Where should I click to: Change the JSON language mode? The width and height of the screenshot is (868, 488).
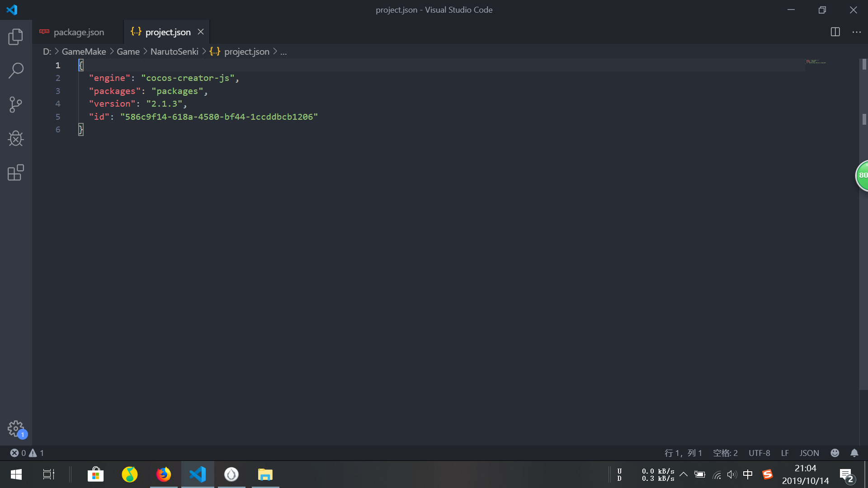809,453
